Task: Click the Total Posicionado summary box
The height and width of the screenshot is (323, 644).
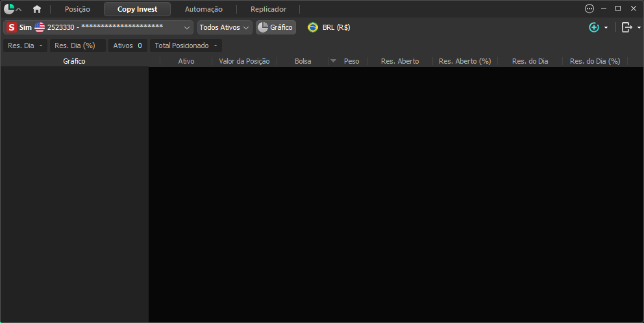Action: (186, 45)
